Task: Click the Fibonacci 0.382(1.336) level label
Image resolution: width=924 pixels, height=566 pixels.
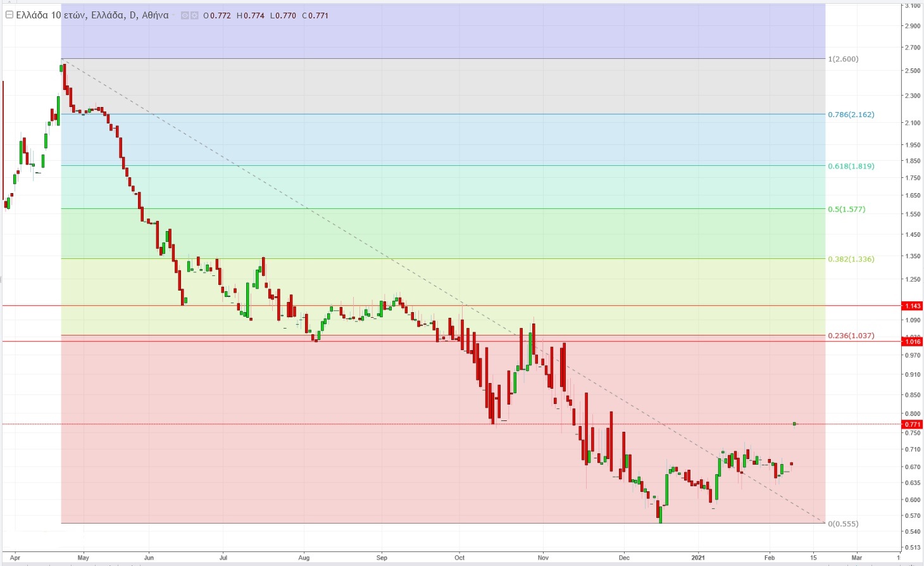Action: [x=851, y=259]
